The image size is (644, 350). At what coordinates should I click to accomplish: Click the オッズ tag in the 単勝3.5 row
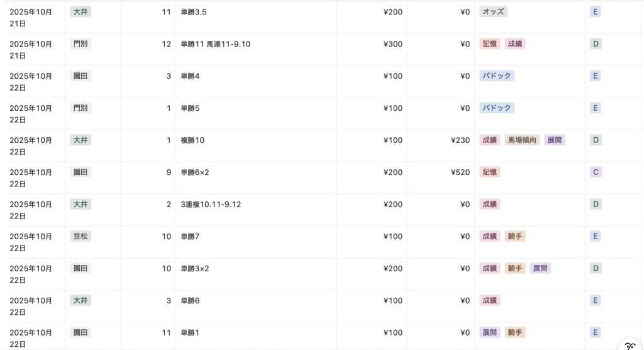tap(492, 12)
